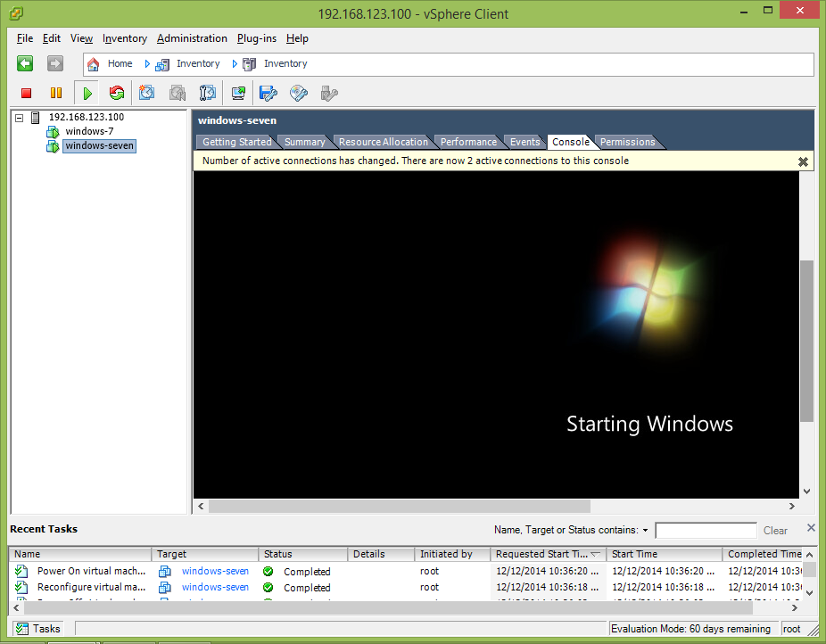Open the Inventory menu in the menu bar
The height and width of the screenshot is (644, 826).
[x=125, y=38]
